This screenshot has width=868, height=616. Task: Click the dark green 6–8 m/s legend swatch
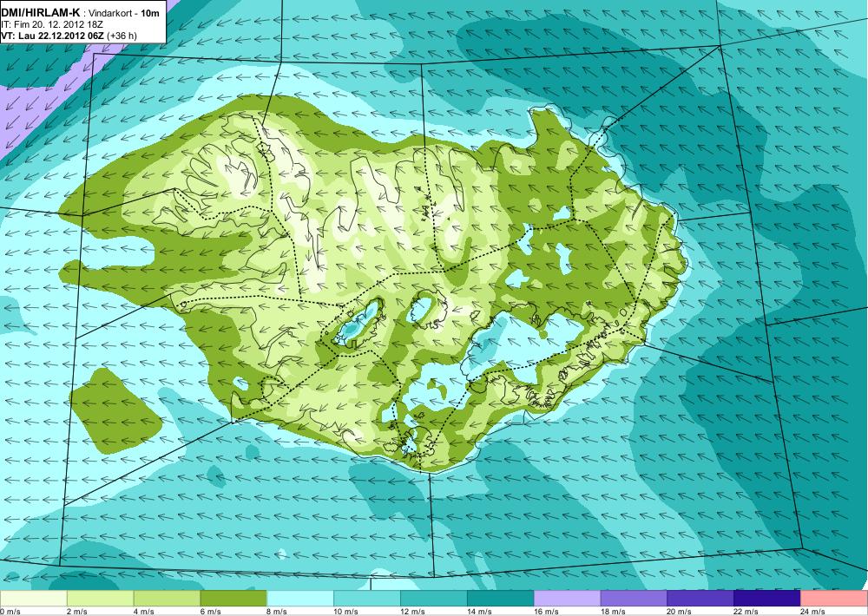pyautogui.click(x=233, y=599)
